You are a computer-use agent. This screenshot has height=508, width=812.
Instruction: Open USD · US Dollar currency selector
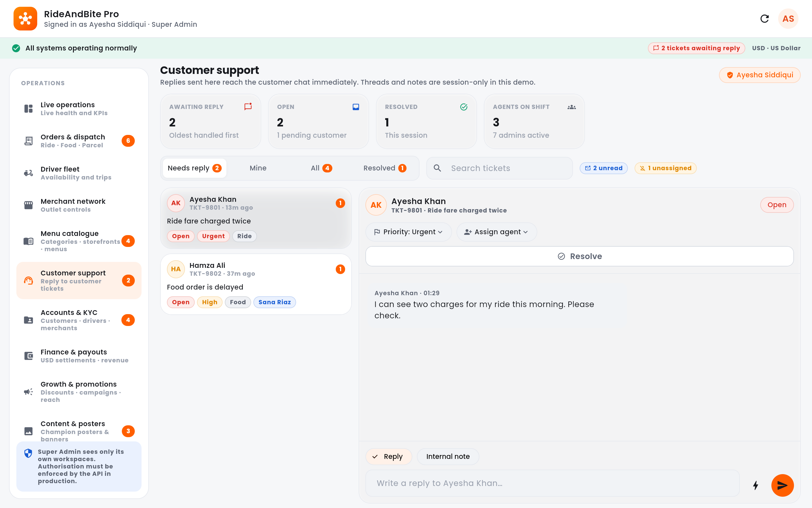click(x=776, y=48)
